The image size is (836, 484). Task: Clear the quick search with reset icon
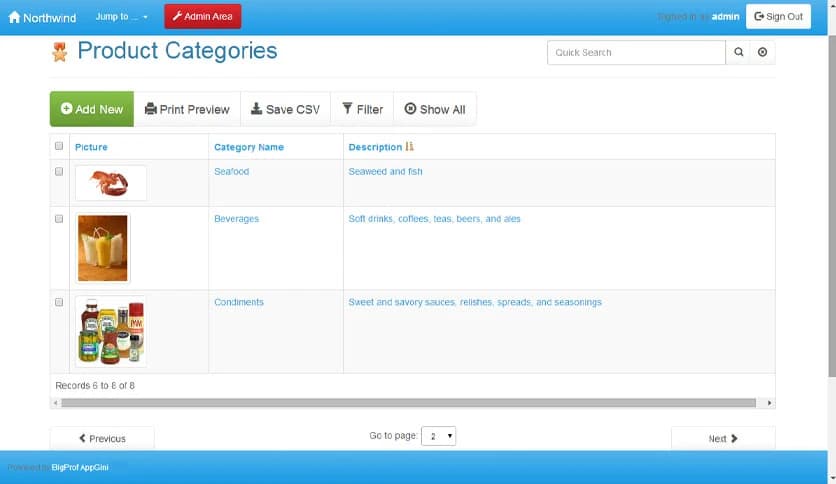(762, 52)
